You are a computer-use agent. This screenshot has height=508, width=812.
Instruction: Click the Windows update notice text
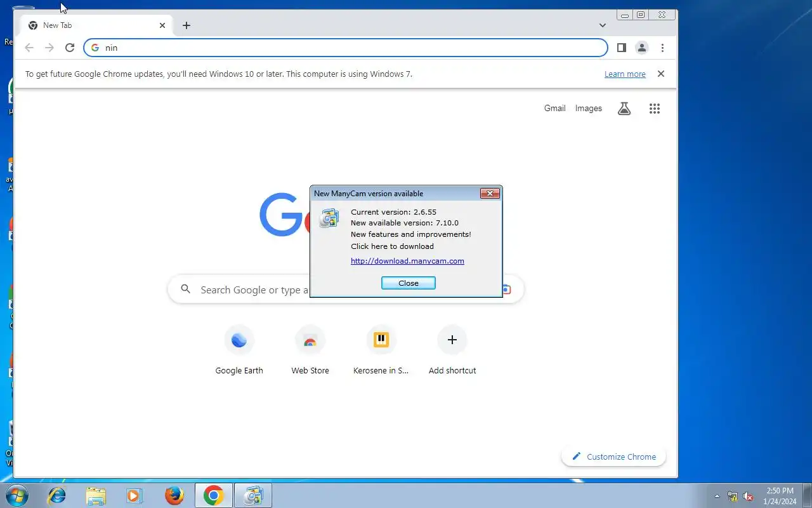(x=219, y=74)
